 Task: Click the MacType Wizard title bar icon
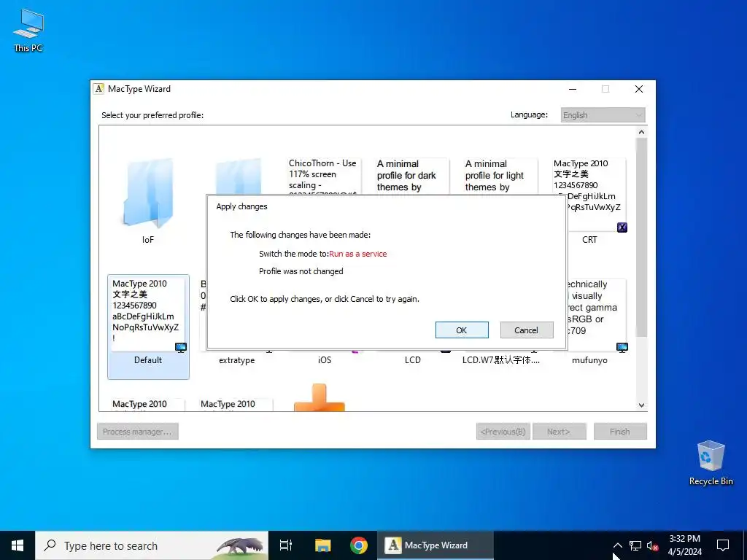point(98,89)
